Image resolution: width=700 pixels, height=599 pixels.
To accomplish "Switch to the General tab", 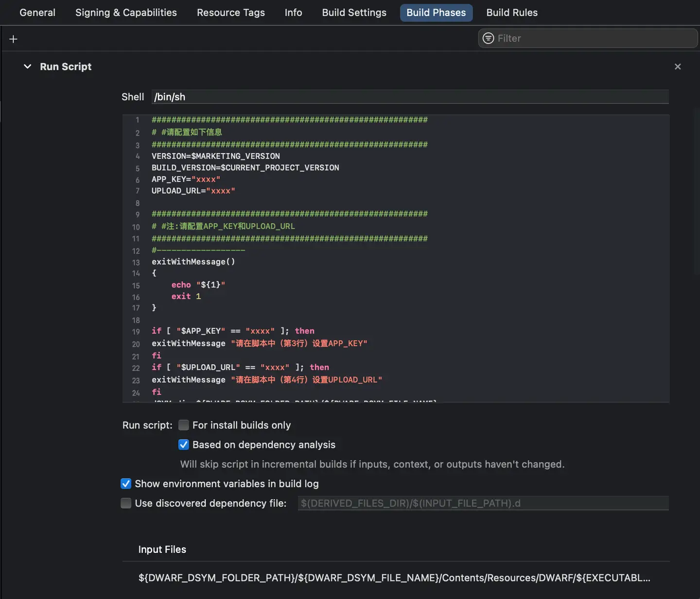I will tap(37, 13).
